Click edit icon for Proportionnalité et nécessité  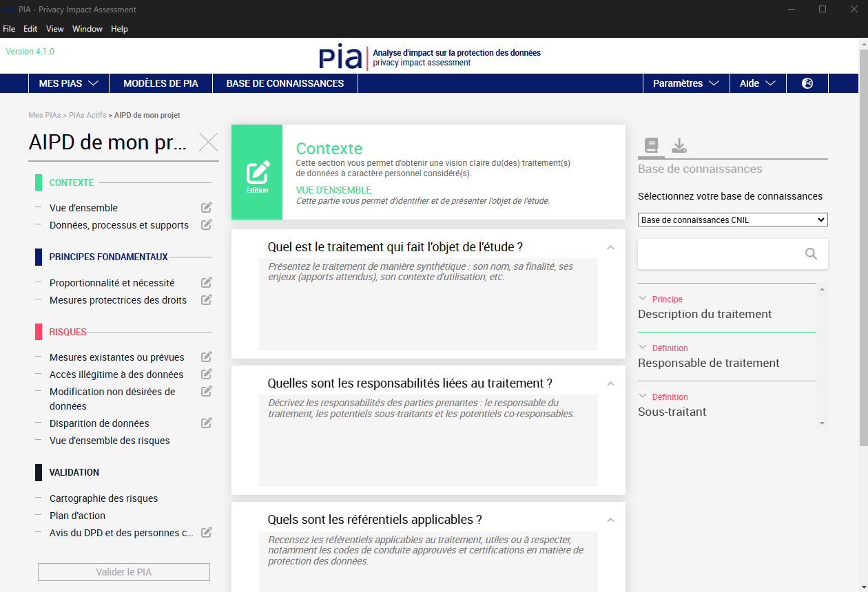coord(206,282)
